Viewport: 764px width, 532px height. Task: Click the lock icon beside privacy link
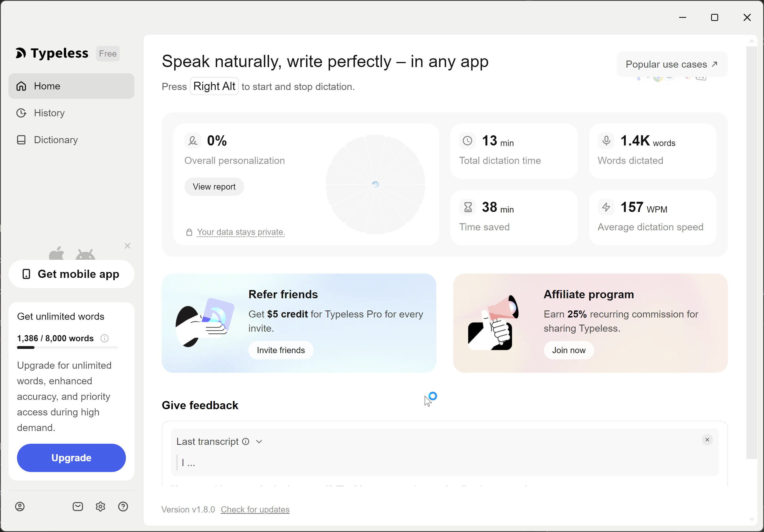click(x=189, y=232)
